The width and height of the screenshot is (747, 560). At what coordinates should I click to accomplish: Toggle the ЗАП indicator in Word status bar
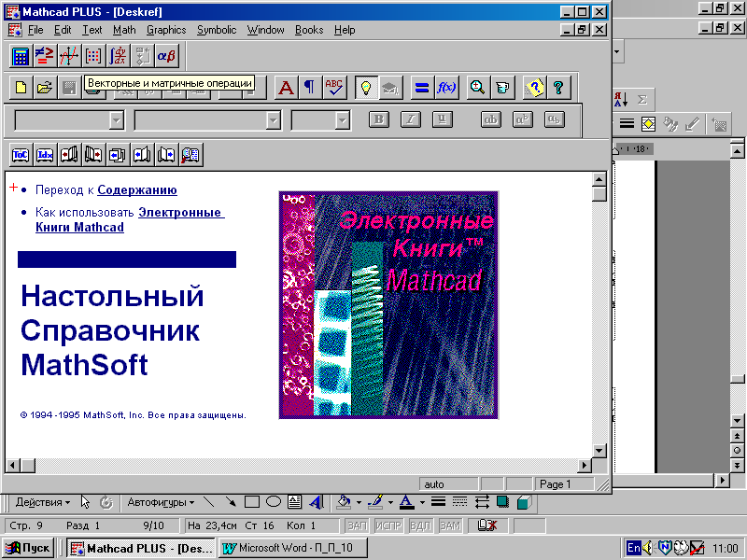(357, 525)
